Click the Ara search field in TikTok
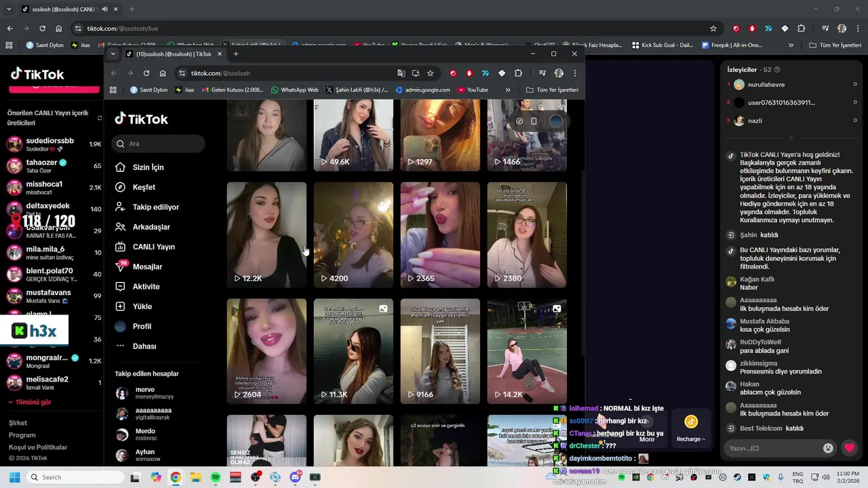Screen dimensions: 868x488 click(159, 144)
